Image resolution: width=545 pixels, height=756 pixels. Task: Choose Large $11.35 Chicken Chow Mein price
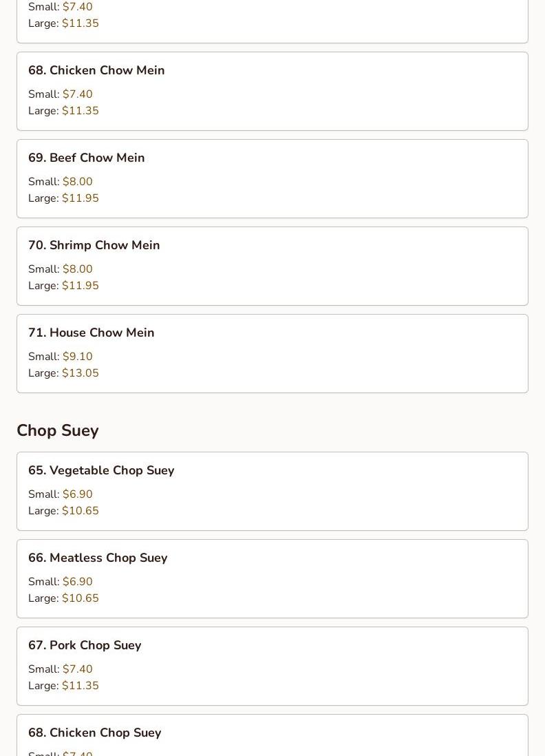63,110
